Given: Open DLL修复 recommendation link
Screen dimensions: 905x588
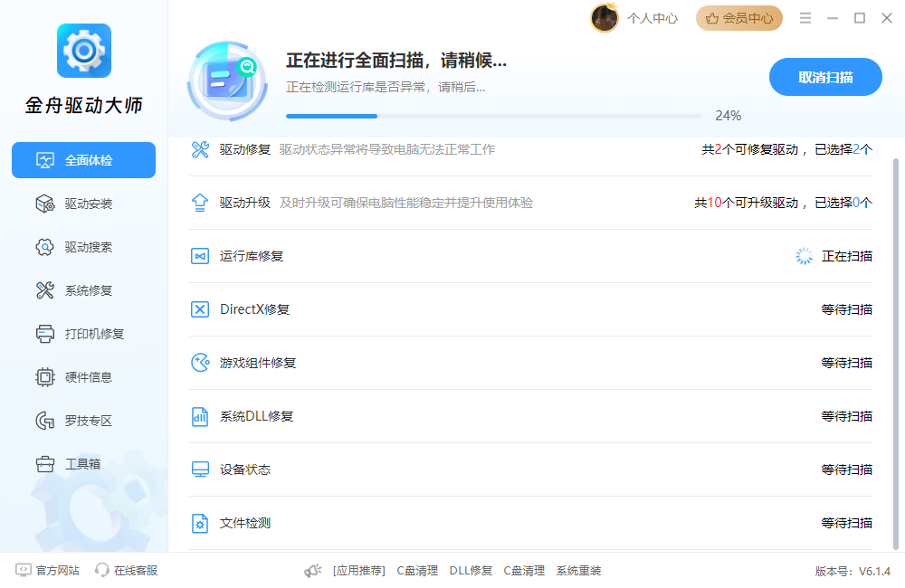Looking at the screenshot, I should pos(471,571).
